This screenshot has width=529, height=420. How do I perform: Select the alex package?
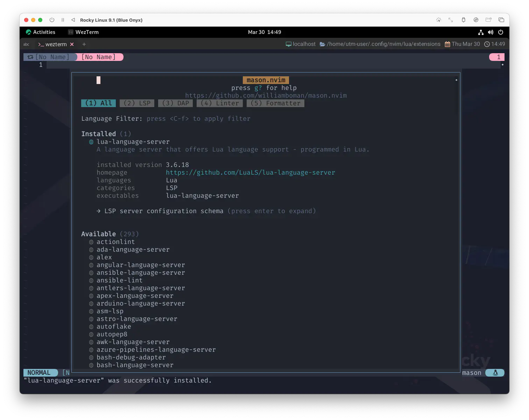[x=104, y=257]
